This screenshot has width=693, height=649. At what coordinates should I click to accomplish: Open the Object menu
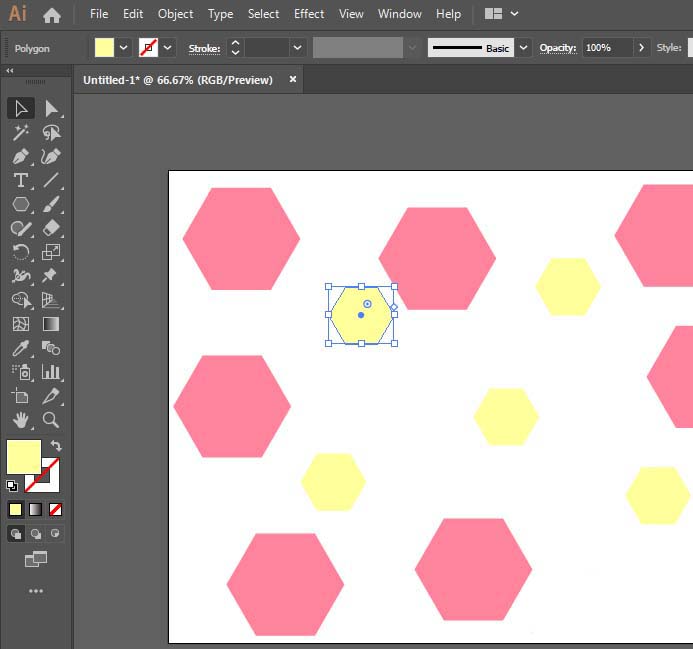176,14
